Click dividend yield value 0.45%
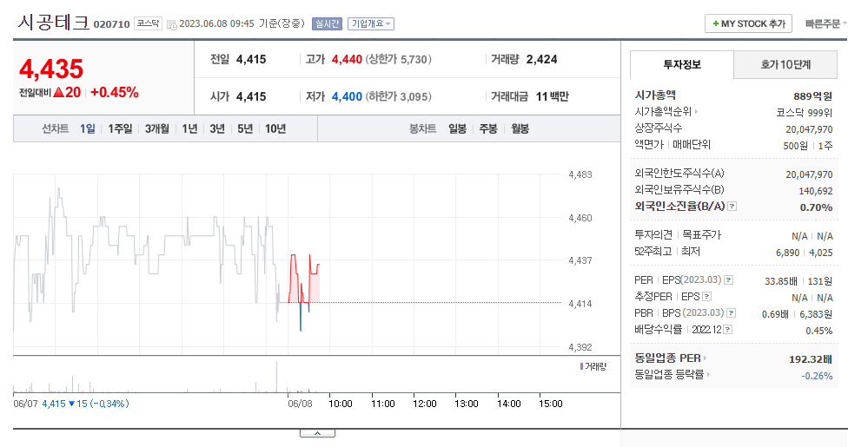 [x=818, y=331]
